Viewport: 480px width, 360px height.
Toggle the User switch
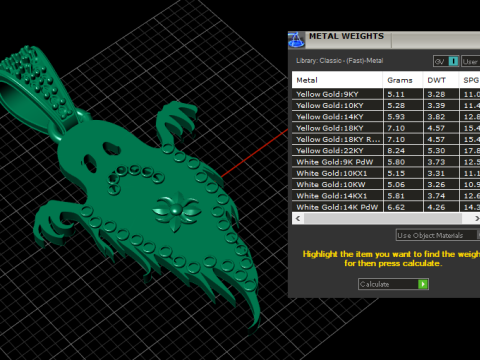point(471,61)
